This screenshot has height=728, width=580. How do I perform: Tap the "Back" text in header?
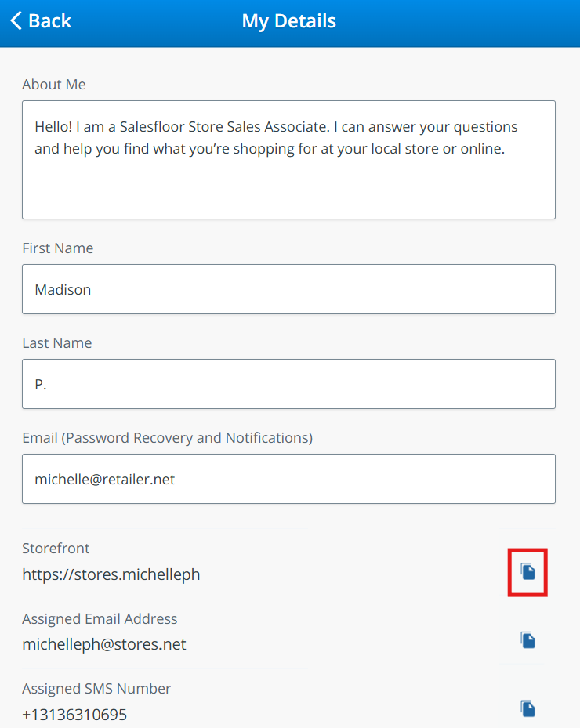(x=50, y=21)
